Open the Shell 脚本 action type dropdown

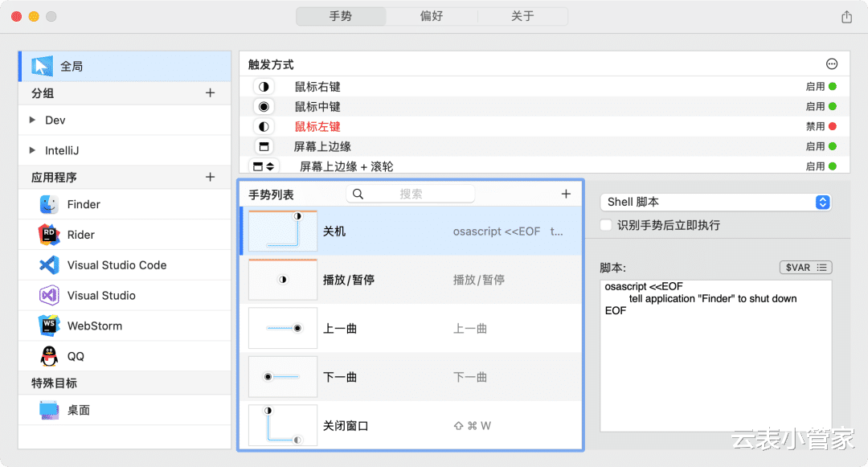point(715,202)
